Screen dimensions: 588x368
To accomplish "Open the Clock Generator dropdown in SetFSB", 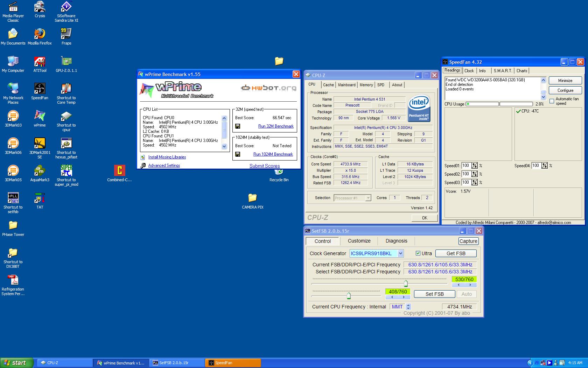I will point(400,253).
